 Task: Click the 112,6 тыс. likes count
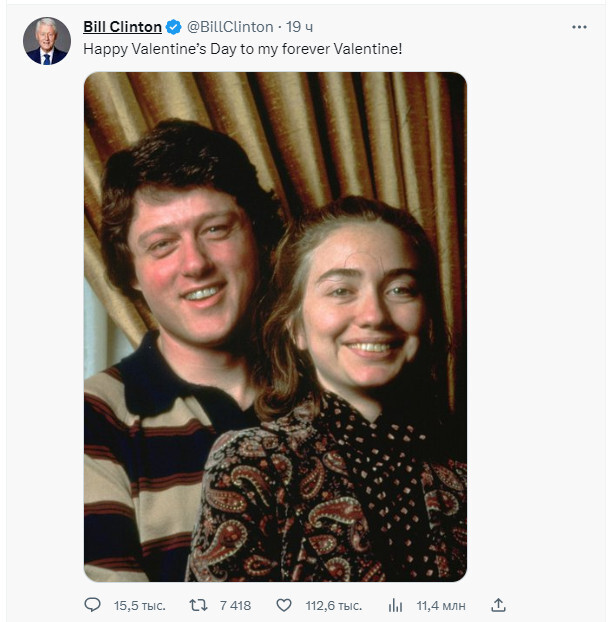point(333,605)
